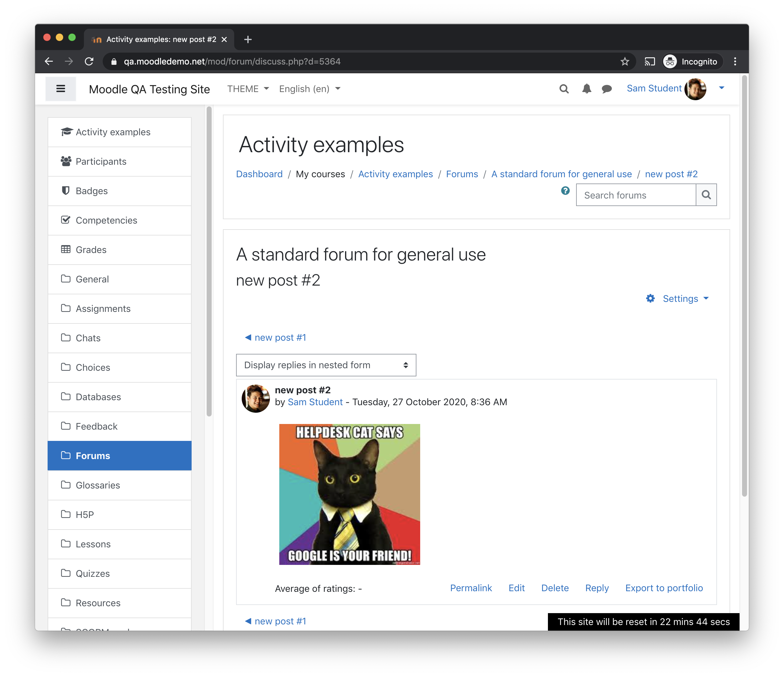Open the Quizzes section in the sidebar
The width and height of the screenshot is (784, 677).
pyautogui.click(x=120, y=573)
